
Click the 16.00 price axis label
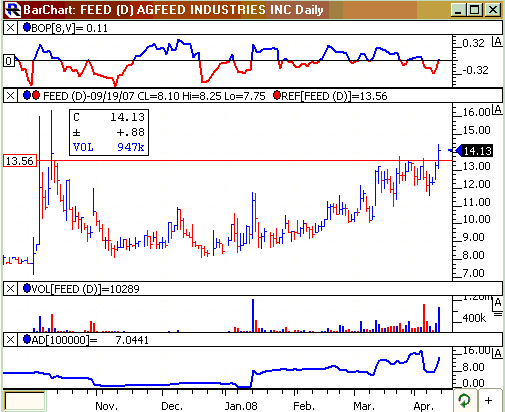pos(477,112)
